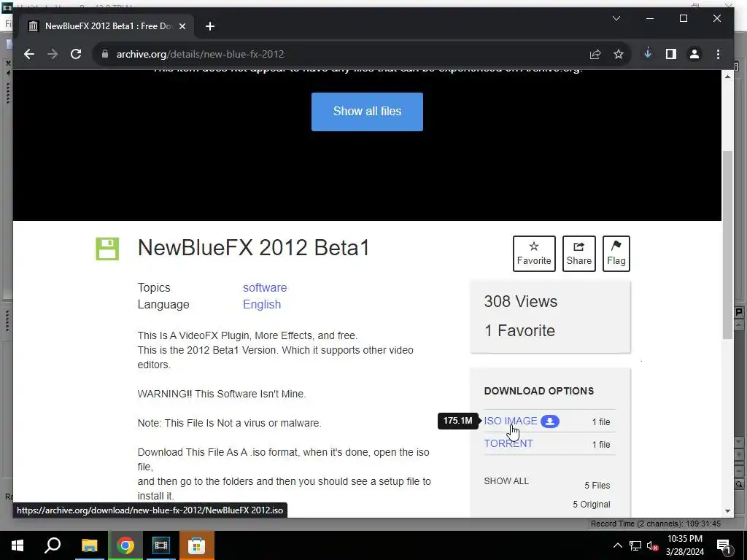Open a new browser tab

(x=210, y=26)
